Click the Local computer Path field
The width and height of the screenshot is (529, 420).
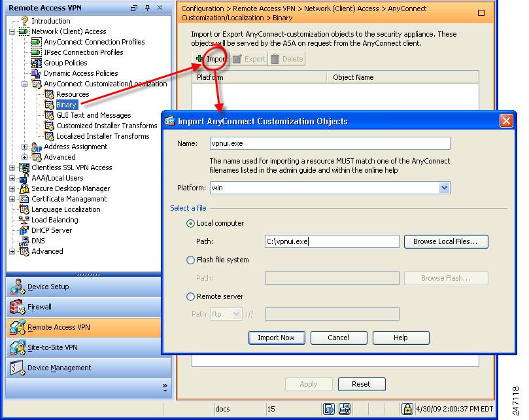332,241
